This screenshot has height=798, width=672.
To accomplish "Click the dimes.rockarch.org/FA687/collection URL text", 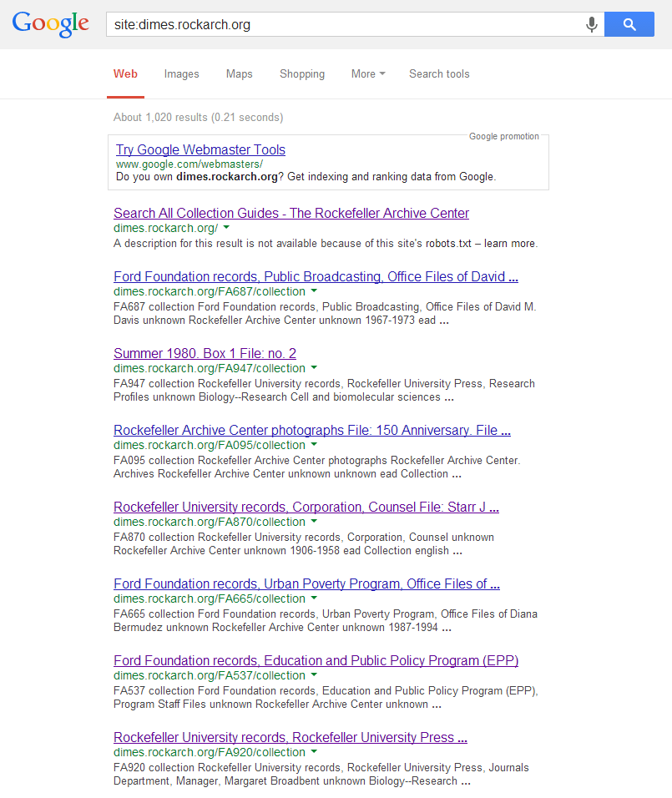I will point(210,291).
